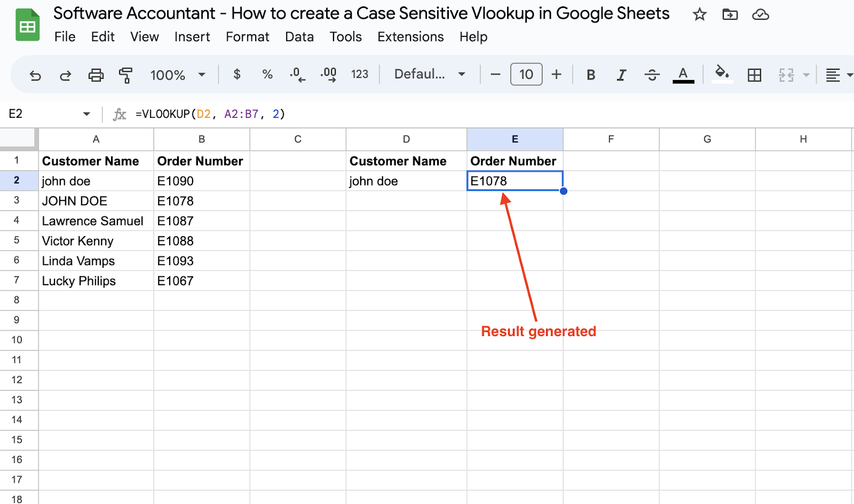Image resolution: width=854 pixels, height=504 pixels.
Task: Edit font size field
Action: click(526, 74)
